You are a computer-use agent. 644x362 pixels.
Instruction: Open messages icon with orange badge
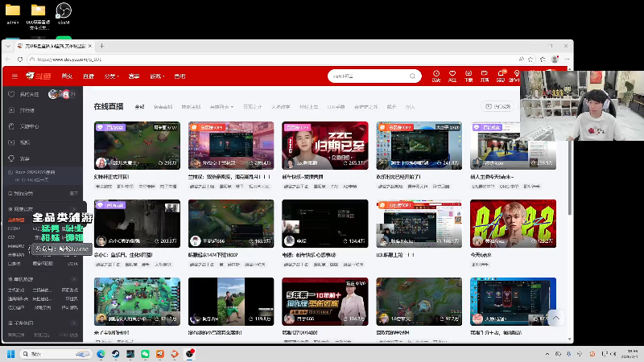coord(501,76)
